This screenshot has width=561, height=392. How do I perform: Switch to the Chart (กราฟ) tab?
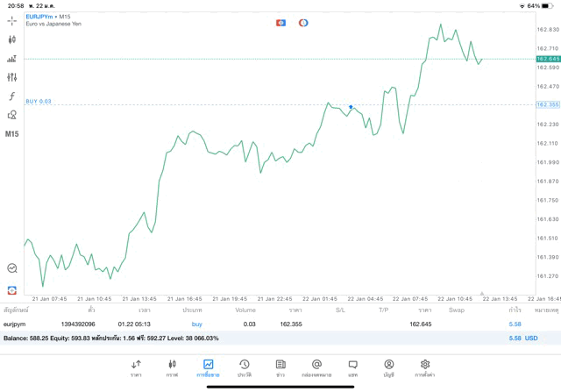click(172, 368)
